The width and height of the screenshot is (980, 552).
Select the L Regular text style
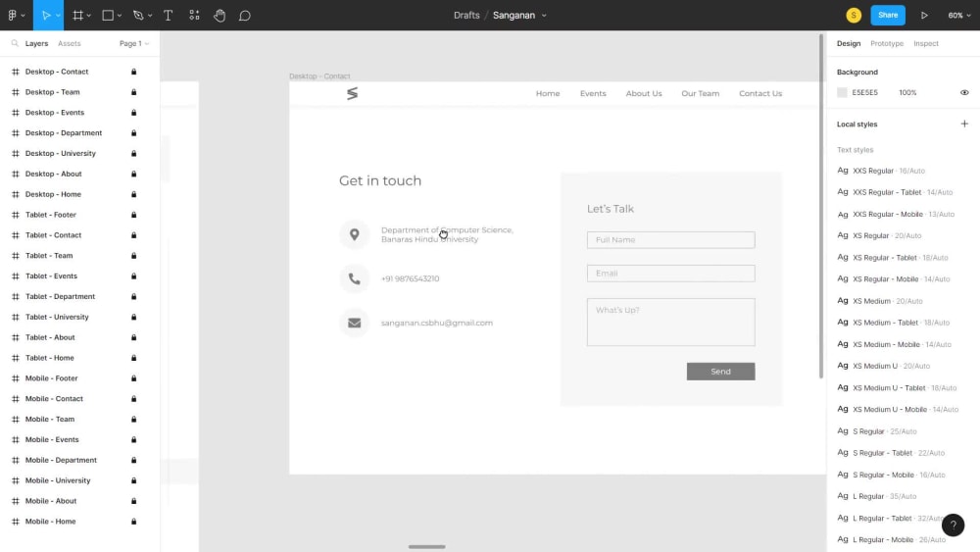coord(876,496)
